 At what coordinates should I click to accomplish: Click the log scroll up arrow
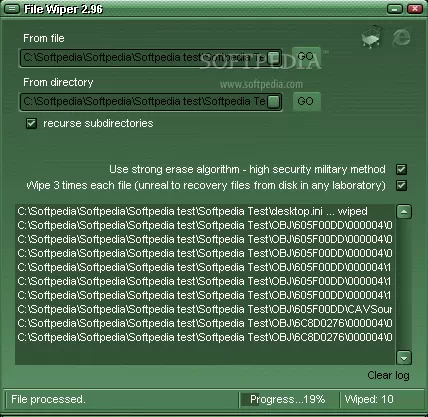[x=404, y=212]
